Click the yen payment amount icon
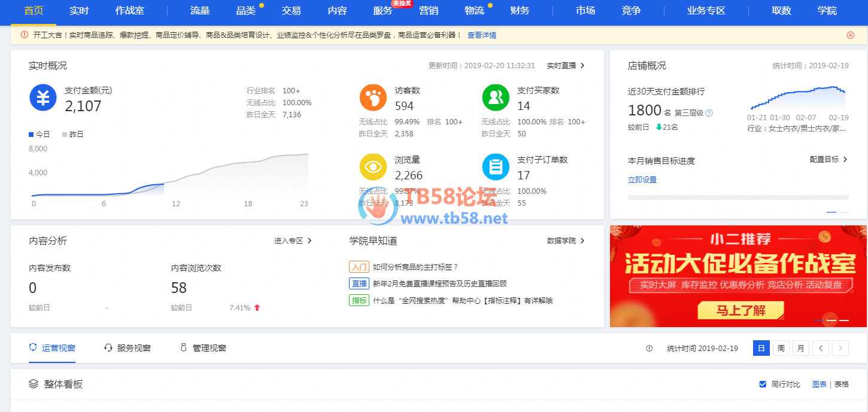The width and height of the screenshot is (868, 412). (x=43, y=98)
